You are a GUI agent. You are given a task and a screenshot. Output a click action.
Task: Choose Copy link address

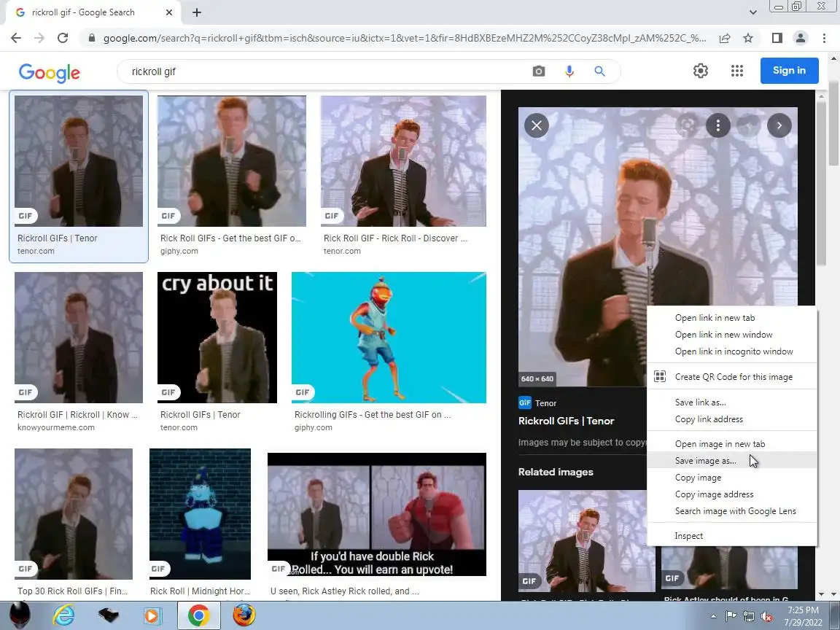pyautogui.click(x=732, y=419)
